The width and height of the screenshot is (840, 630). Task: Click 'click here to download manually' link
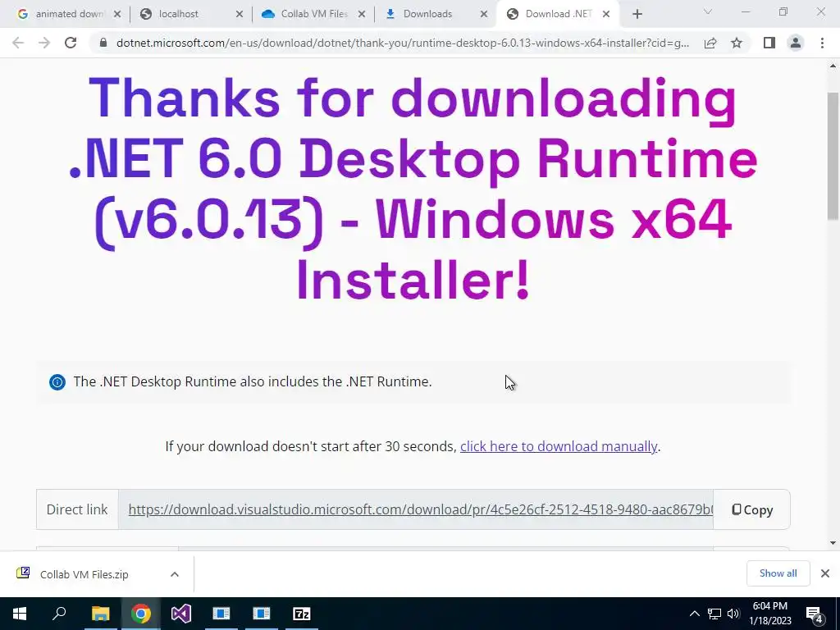(x=558, y=446)
